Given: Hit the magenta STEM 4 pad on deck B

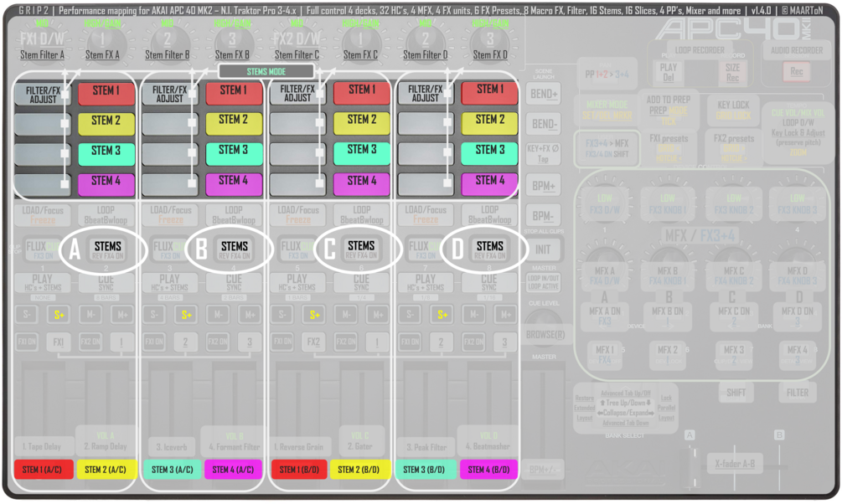Looking at the screenshot, I should 234,183.
